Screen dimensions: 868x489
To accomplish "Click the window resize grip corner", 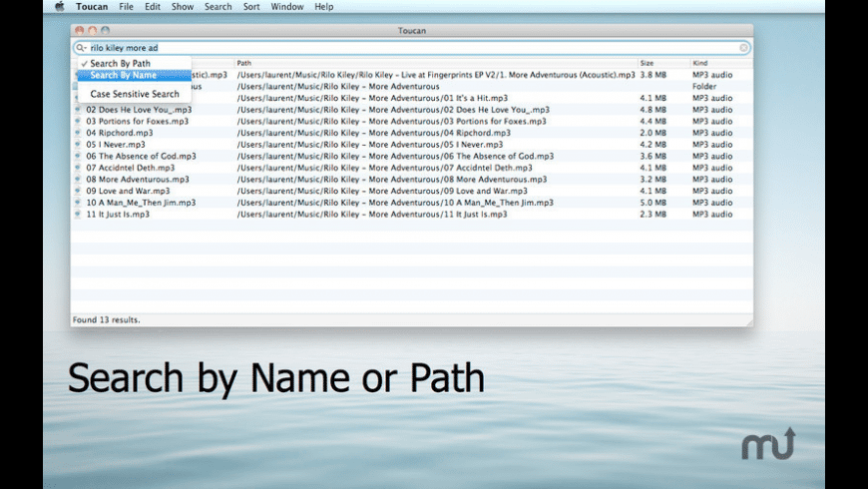I will tap(749, 321).
